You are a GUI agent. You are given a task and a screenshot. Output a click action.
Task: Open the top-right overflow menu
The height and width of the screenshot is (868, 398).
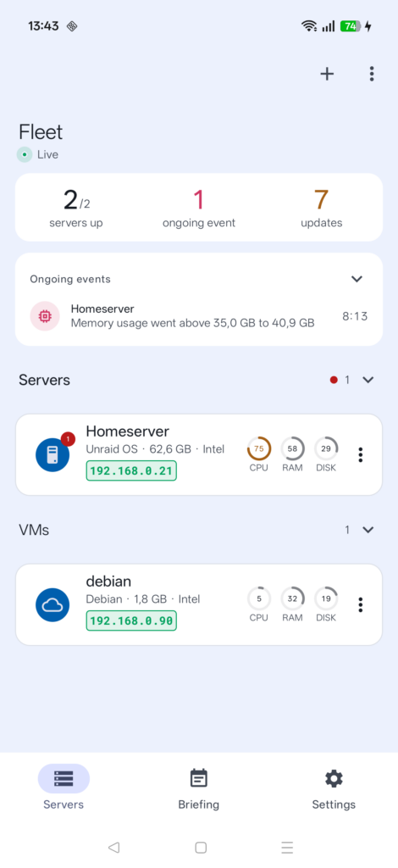pos(372,74)
